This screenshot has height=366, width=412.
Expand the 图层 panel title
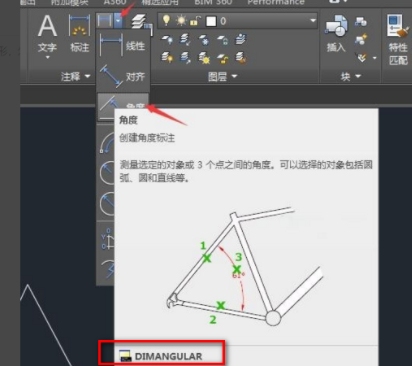222,77
